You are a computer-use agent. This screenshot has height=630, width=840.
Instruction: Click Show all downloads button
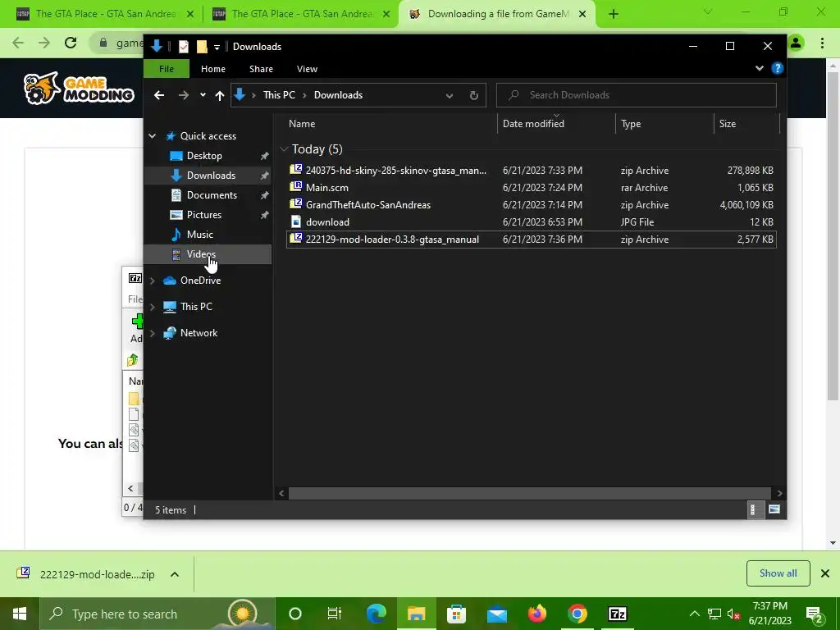(x=778, y=573)
